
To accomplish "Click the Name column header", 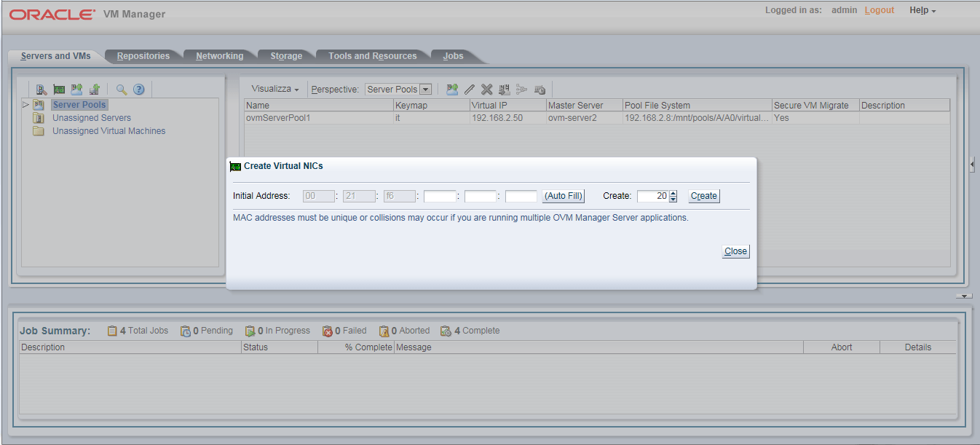I will (318, 106).
